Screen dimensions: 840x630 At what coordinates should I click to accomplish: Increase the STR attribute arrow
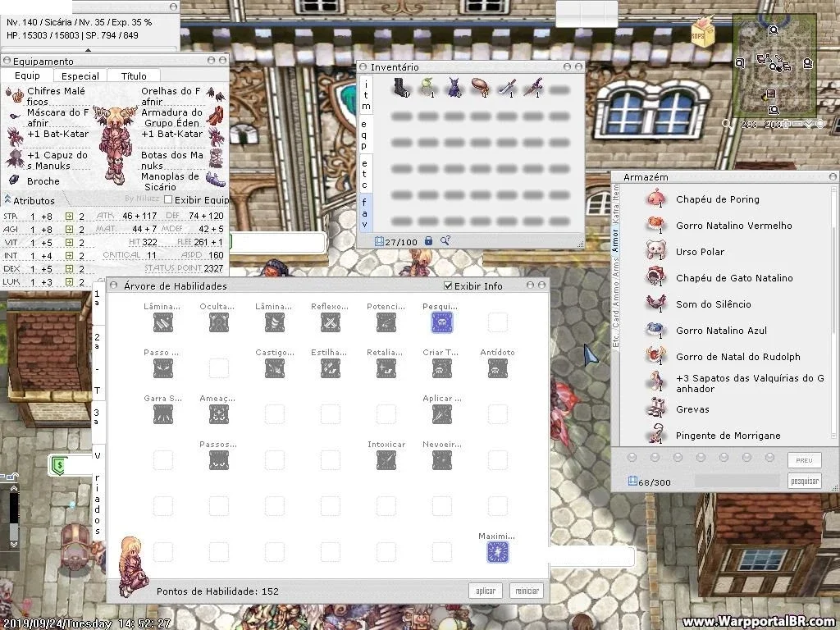69,217
